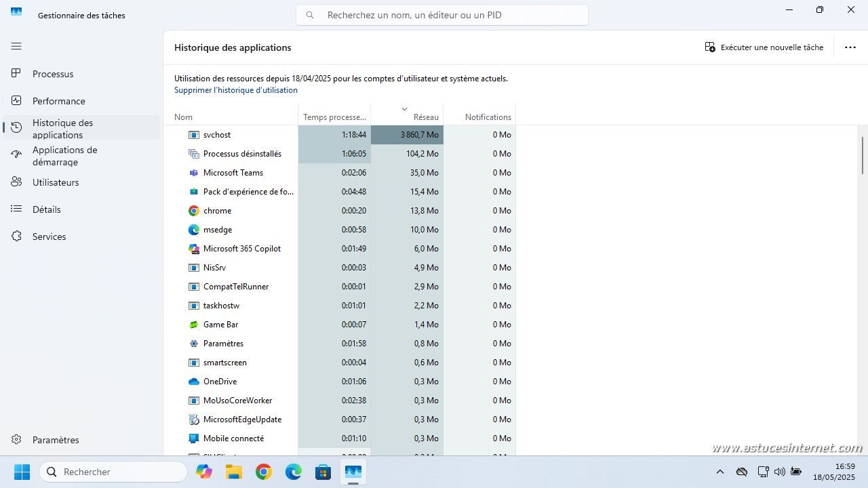Viewport: 868px width, 488px height.
Task: Sort by the Nom column header
Action: [x=231, y=114]
